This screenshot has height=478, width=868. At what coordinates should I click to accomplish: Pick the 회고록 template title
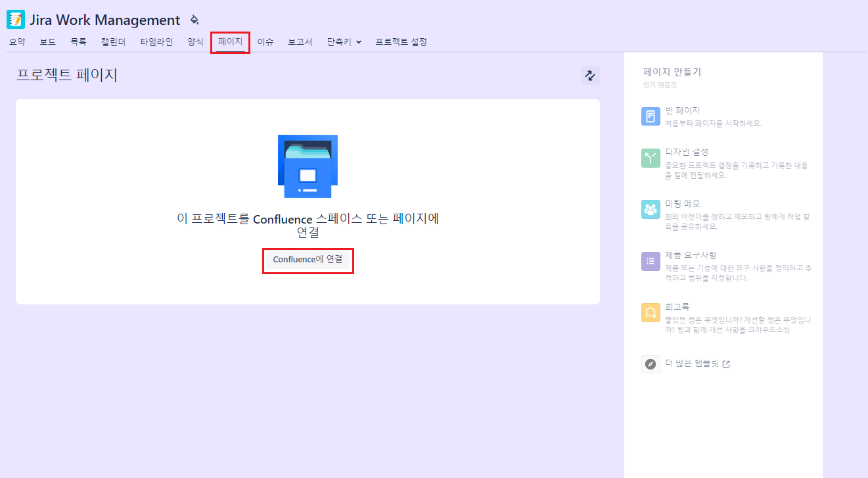[x=677, y=306]
